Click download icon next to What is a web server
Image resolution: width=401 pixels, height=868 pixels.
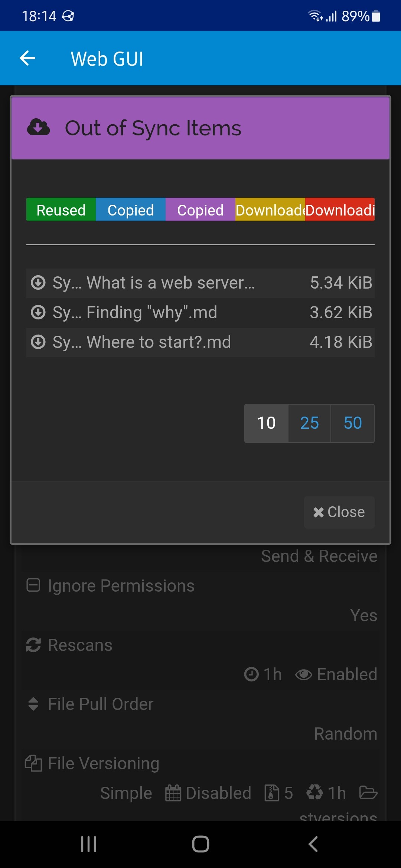click(x=38, y=283)
